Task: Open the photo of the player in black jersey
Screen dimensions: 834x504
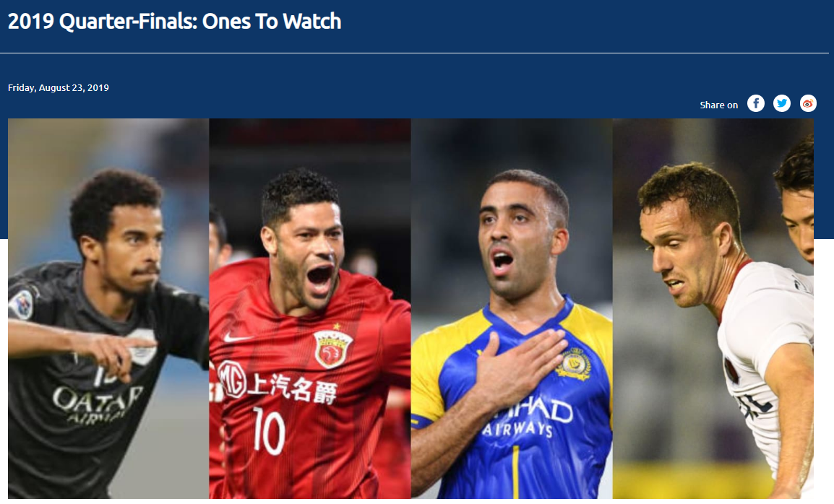Action: click(108, 308)
